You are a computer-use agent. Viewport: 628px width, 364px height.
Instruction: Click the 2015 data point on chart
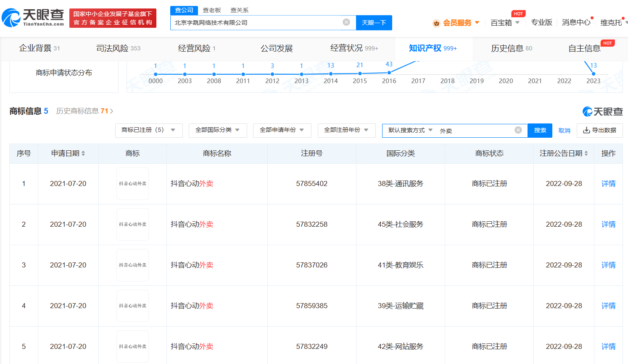(x=360, y=73)
